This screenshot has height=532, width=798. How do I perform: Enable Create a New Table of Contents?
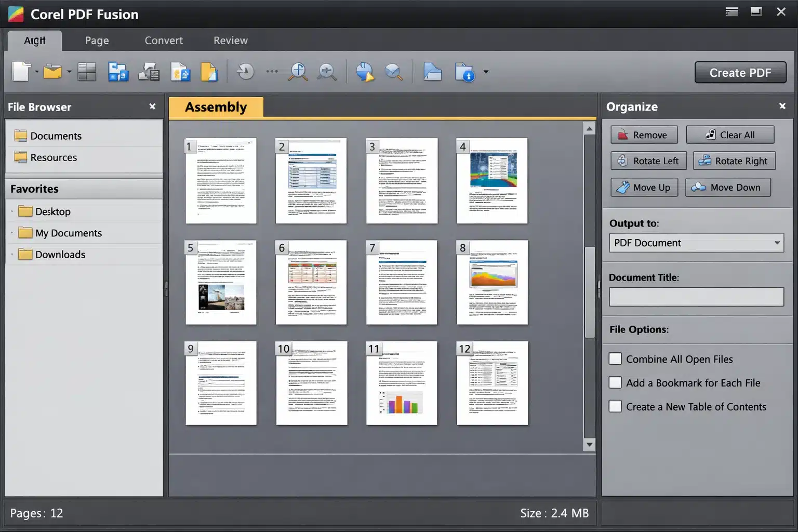pyautogui.click(x=615, y=406)
